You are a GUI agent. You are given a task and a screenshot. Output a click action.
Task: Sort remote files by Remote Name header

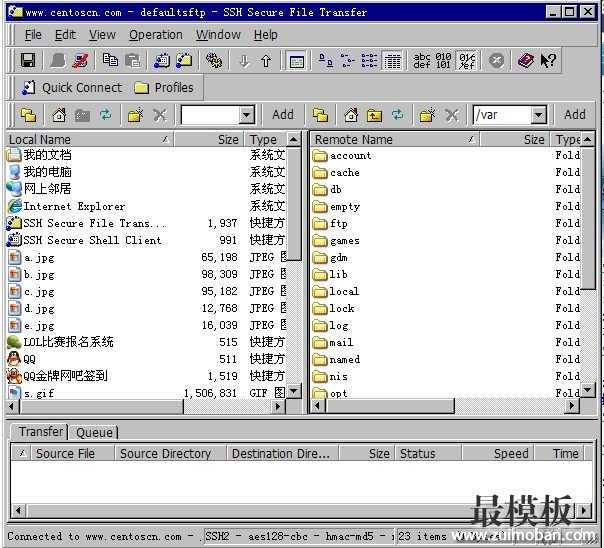[395, 139]
